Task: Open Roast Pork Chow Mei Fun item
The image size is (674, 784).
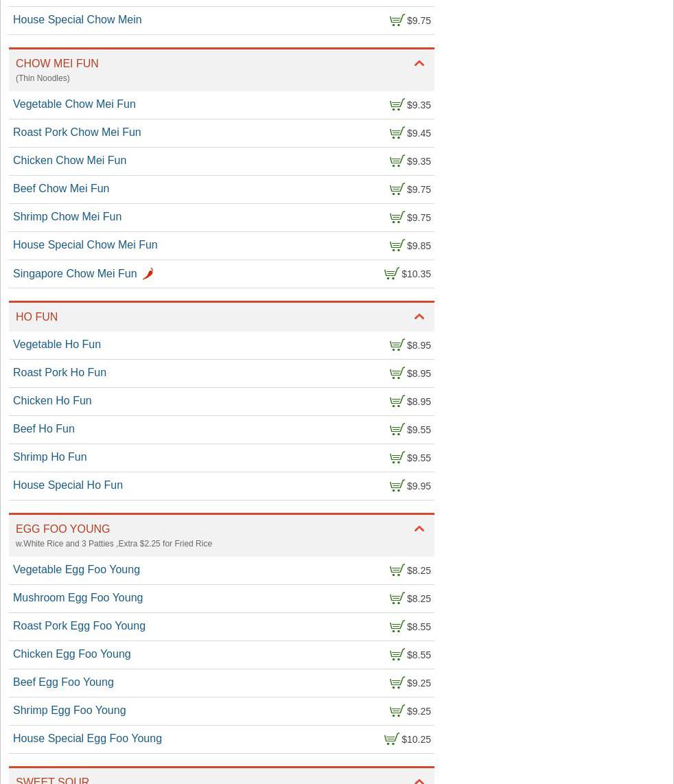Action: [77, 132]
